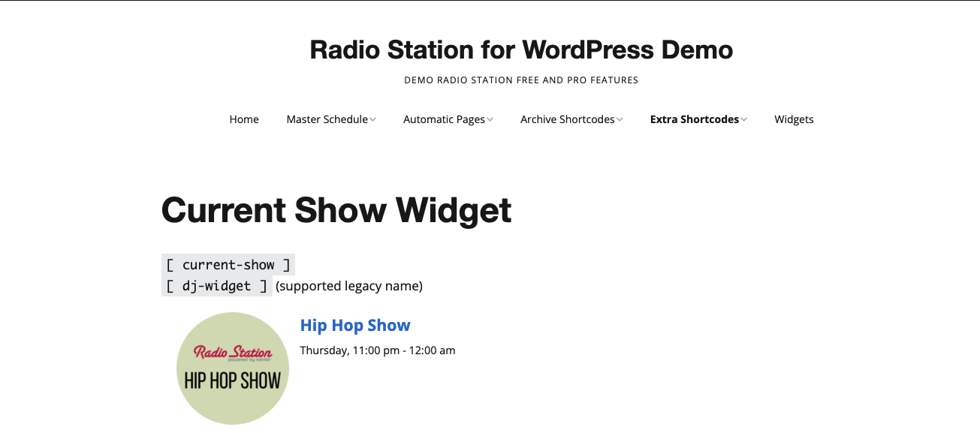Select the Automatic Pages navigation item
This screenshot has height=433, width=980.
(x=443, y=119)
